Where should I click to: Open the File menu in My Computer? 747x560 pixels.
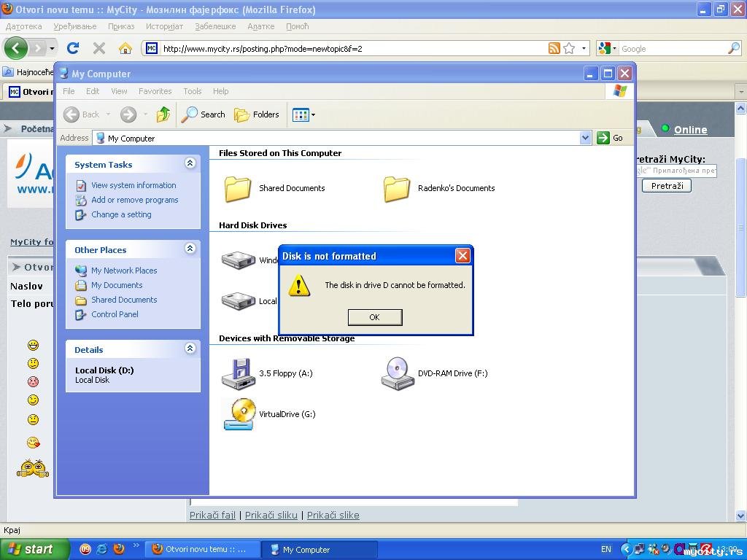69,91
